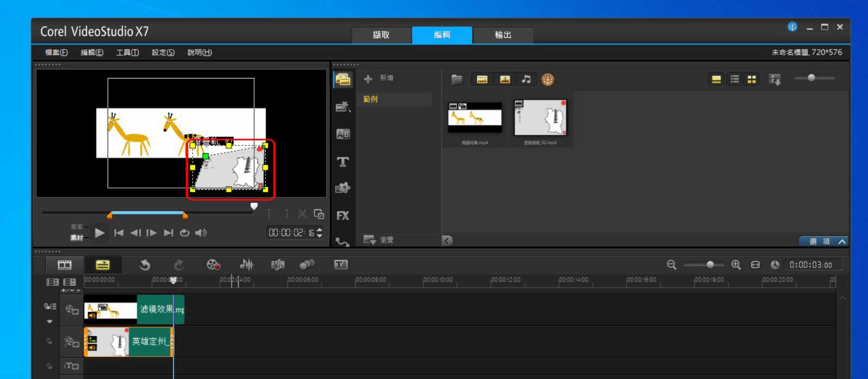This screenshot has height=379, width=868.
Task: Open the 瀏覽 browse dropdown
Action: pyautogui.click(x=378, y=240)
